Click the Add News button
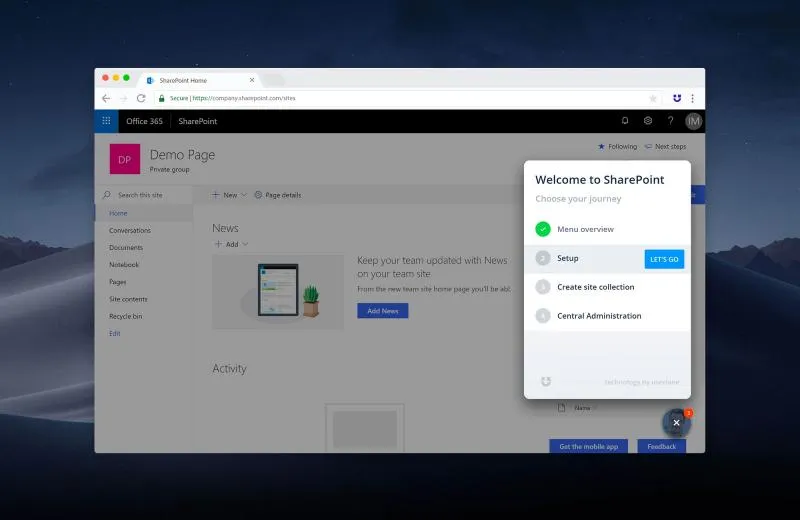This screenshot has width=800, height=520. pos(383,311)
